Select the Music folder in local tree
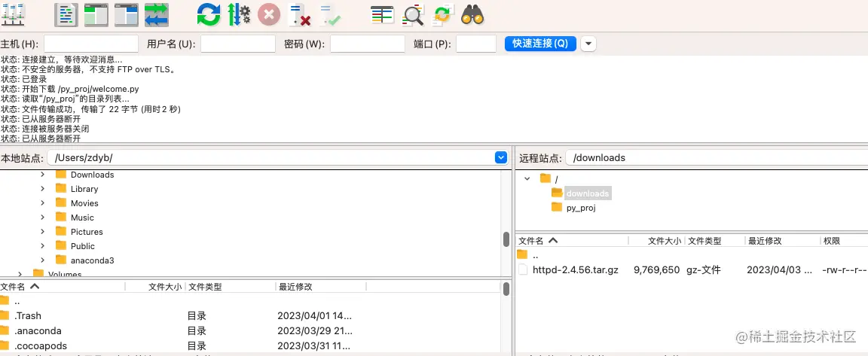The width and height of the screenshot is (868, 356). pyautogui.click(x=82, y=218)
